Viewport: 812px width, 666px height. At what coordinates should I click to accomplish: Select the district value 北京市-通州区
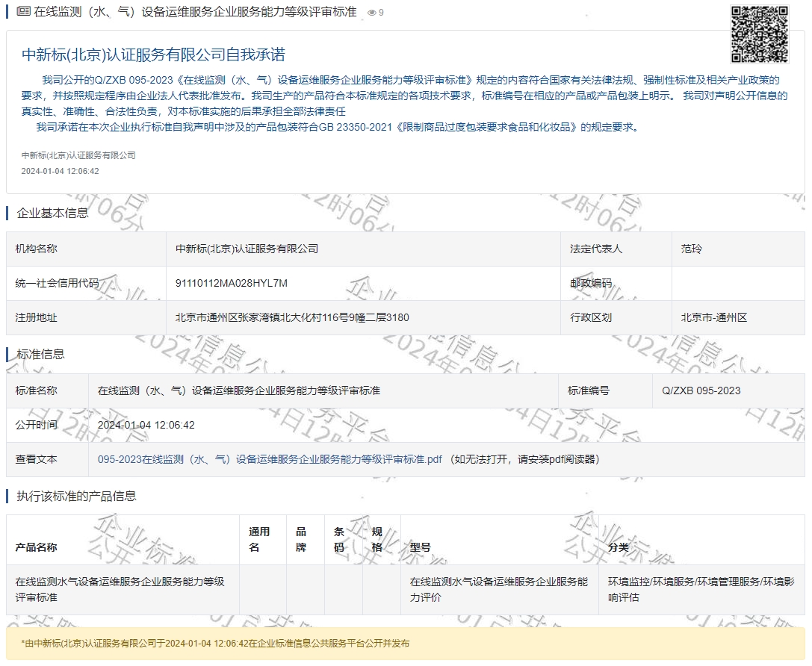[x=713, y=318]
